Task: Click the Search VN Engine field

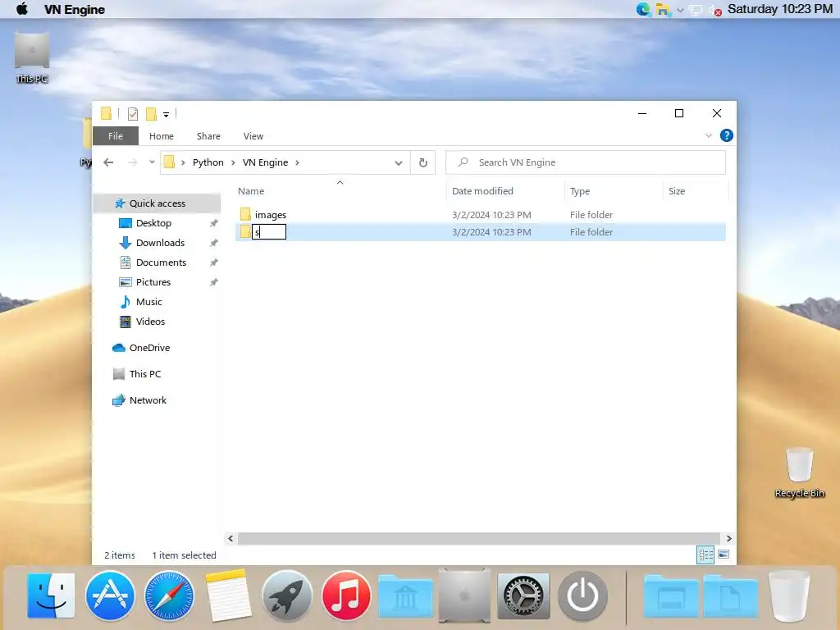Action: pyautogui.click(x=586, y=162)
